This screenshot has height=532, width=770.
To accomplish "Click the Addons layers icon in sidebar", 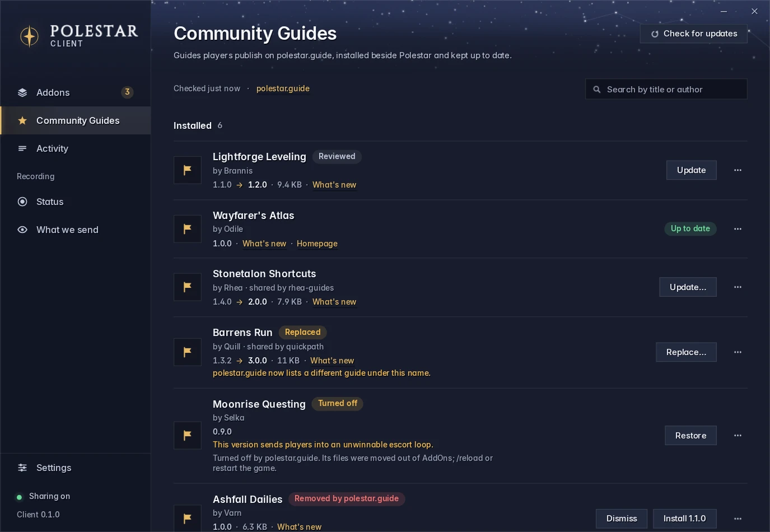I will (22, 92).
